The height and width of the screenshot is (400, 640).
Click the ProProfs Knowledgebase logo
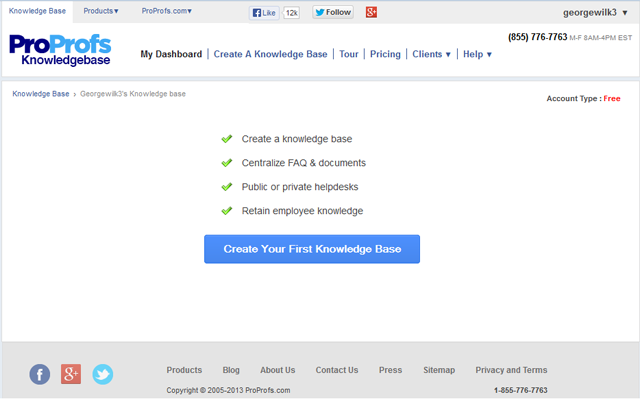[x=60, y=51]
